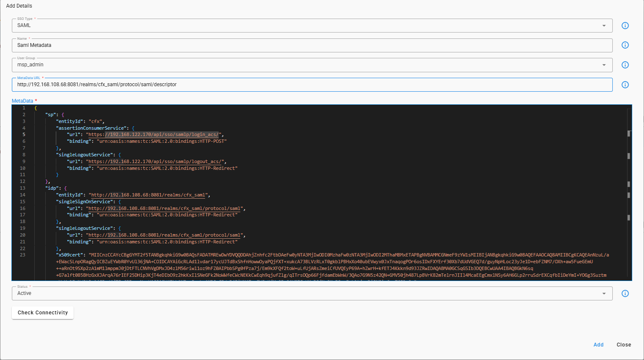Screen dimensions: 644x360
Task: Click the MetaData required field label
Action: tap(22, 101)
